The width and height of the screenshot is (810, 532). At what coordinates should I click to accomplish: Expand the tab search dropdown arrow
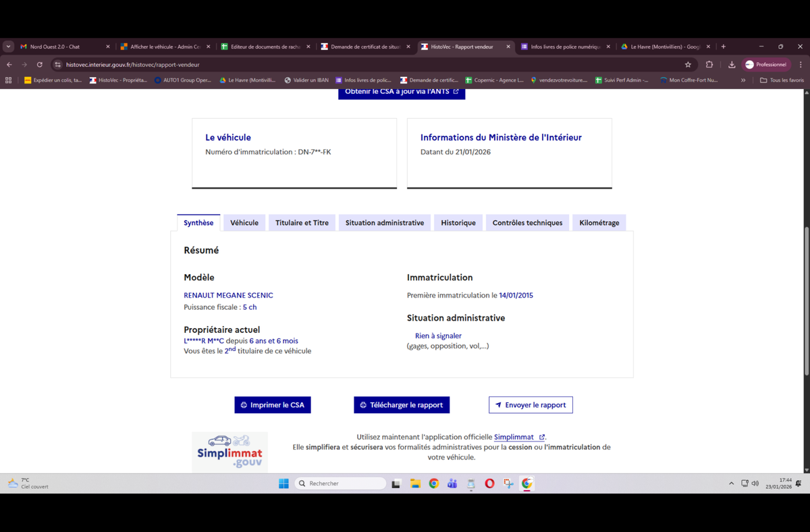[x=8, y=47]
